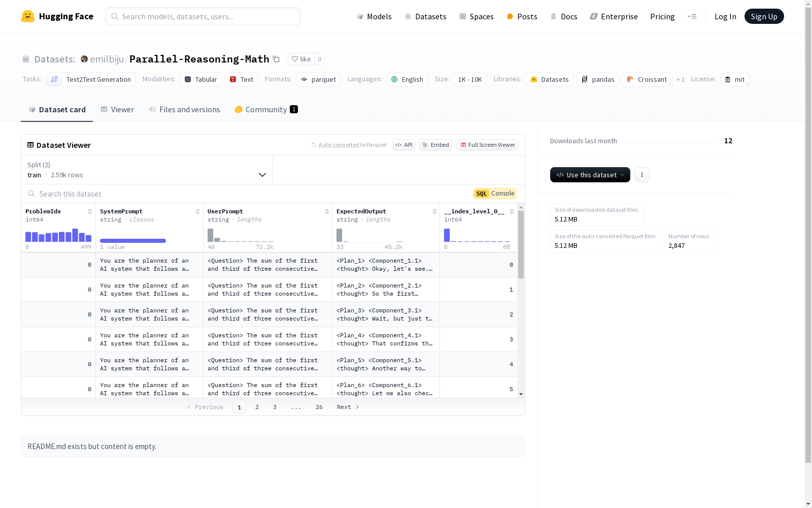Image resolution: width=812 pixels, height=508 pixels.
Task: Open the navigation overflow menu icon
Action: tap(692, 16)
